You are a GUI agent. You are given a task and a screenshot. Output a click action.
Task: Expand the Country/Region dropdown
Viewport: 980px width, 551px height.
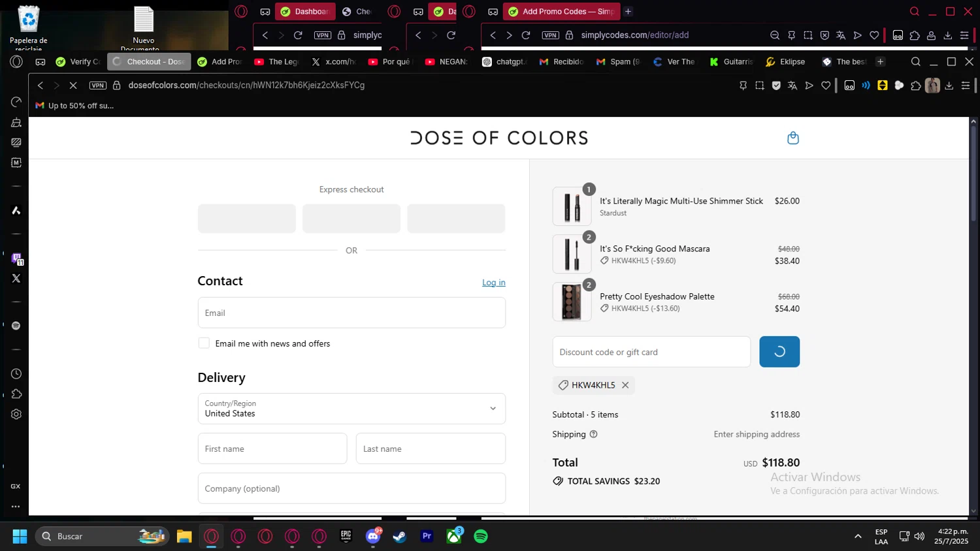click(351, 409)
